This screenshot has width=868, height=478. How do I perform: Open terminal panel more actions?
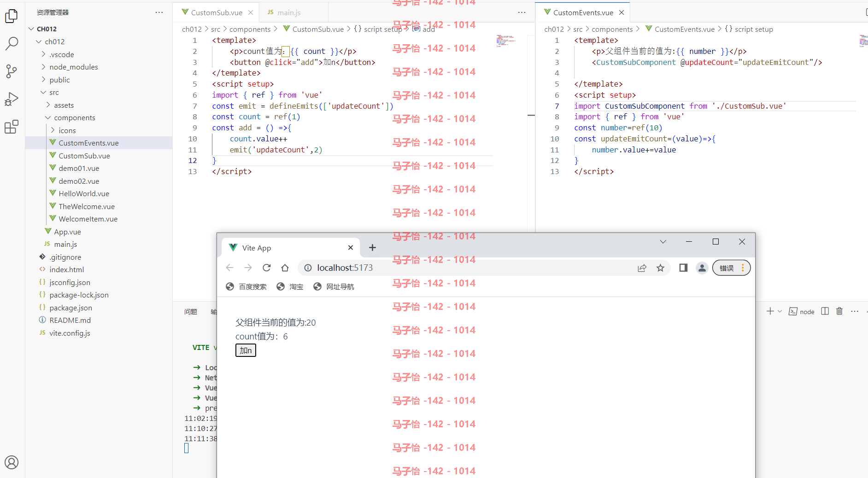click(x=855, y=311)
